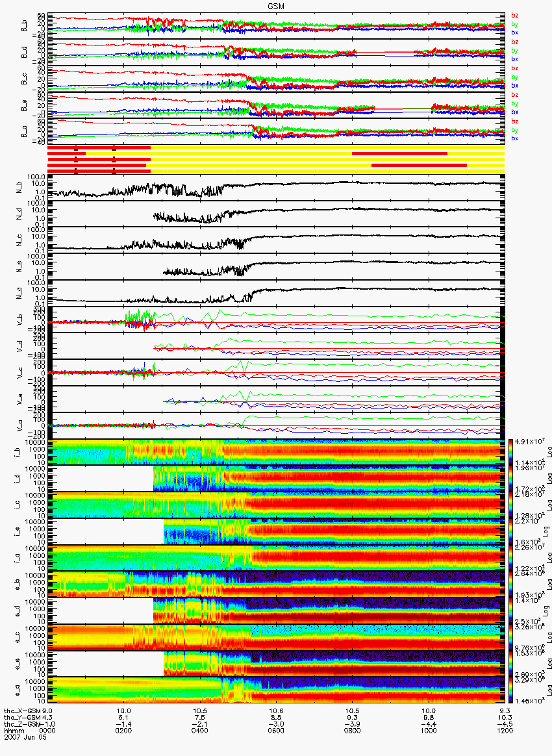Select the bx legend of B_a panel

(515, 138)
